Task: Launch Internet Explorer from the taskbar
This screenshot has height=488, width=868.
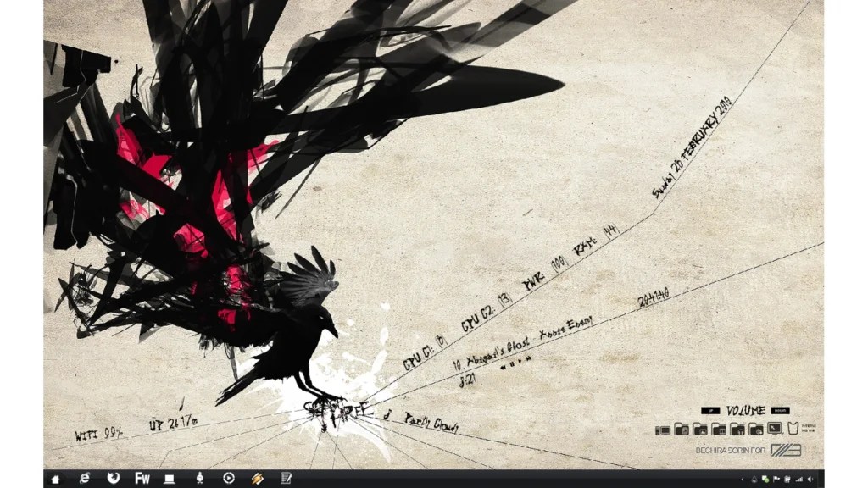Action: click(84, 478)
